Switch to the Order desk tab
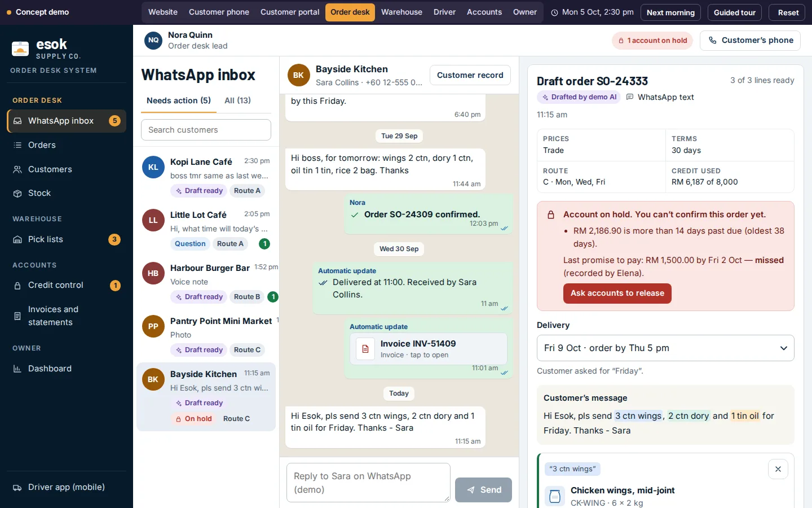This screenshot has width=812, height=508. click(350, 12)
